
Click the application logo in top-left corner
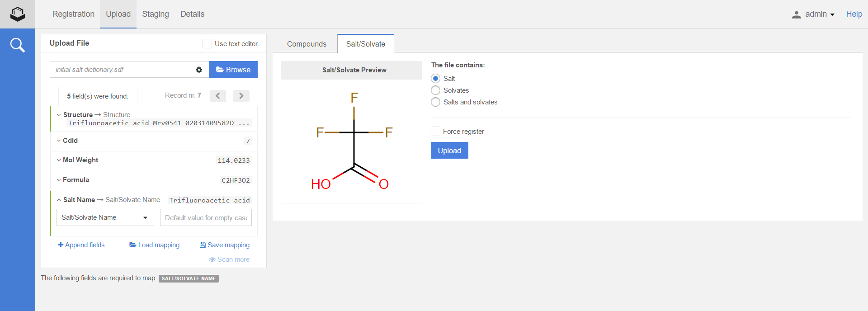(17, 14)
